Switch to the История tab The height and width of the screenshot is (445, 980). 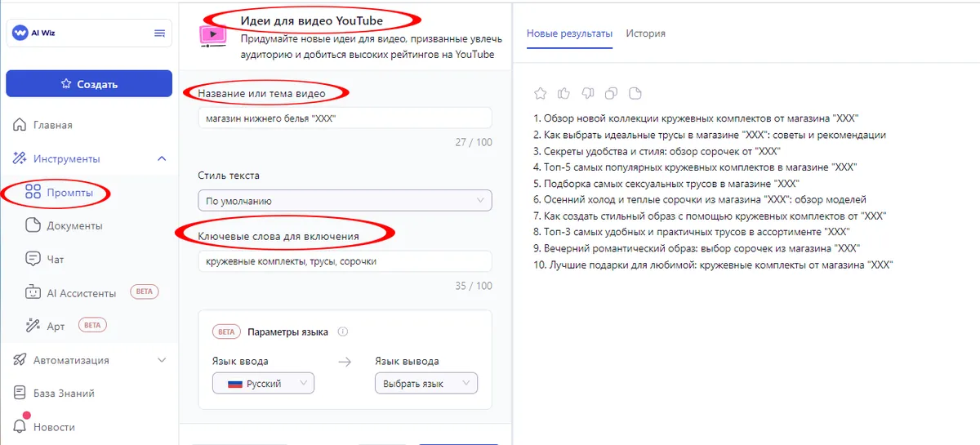point(645,33)
